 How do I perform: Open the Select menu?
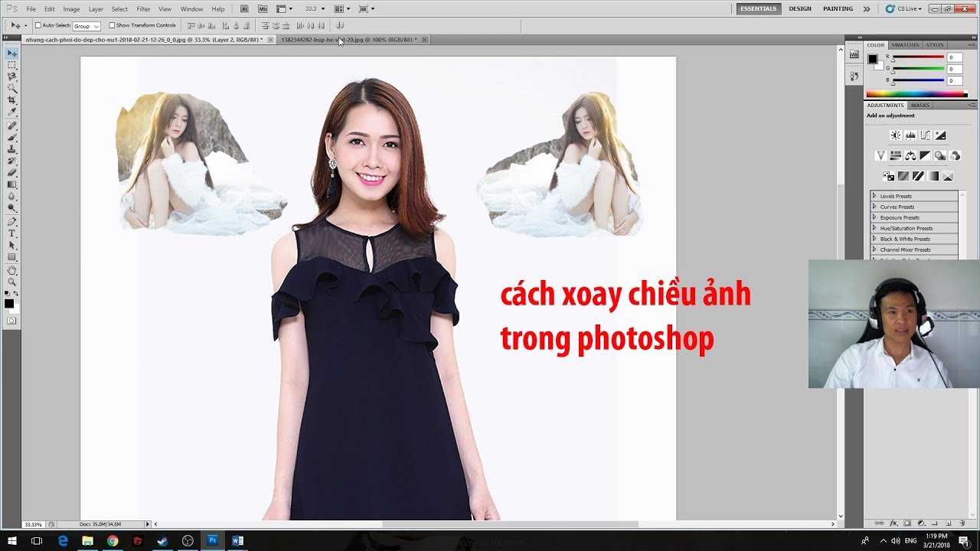[x=119, y=9]
